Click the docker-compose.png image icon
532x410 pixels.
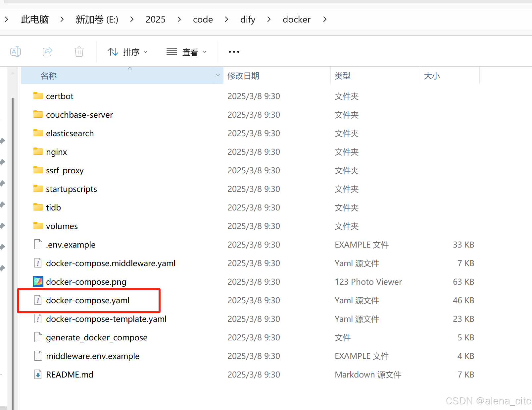(38, 281)
